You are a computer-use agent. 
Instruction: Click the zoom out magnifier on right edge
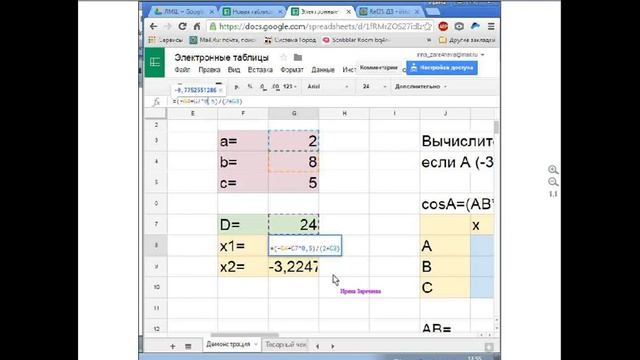pyautogui.click(x=553, y=182)
